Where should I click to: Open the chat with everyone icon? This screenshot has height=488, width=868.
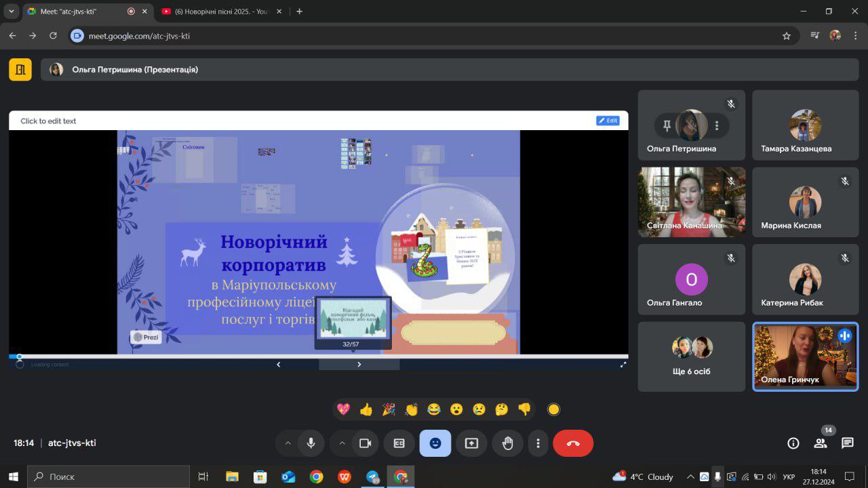coord(848,443)
